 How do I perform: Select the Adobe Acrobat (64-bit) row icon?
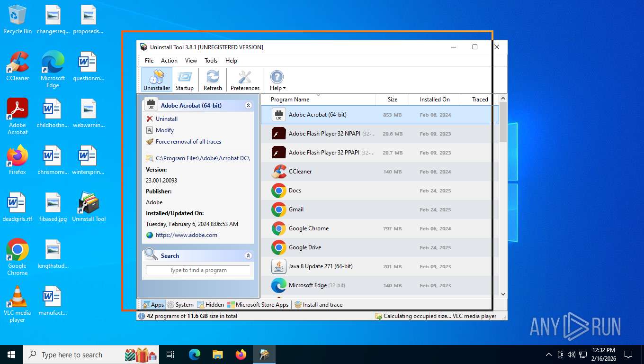(x=279, y=115)
